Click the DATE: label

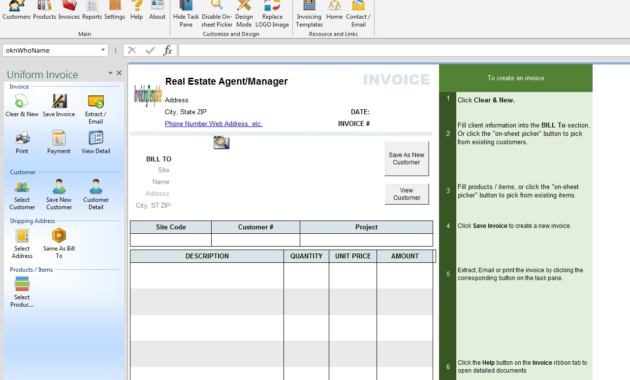tap(360, 112)
